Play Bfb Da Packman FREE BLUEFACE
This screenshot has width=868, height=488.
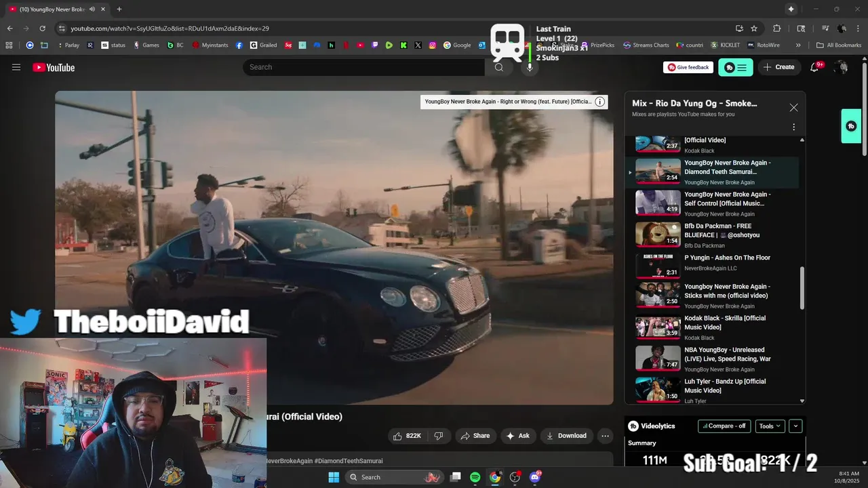[712, 235]
